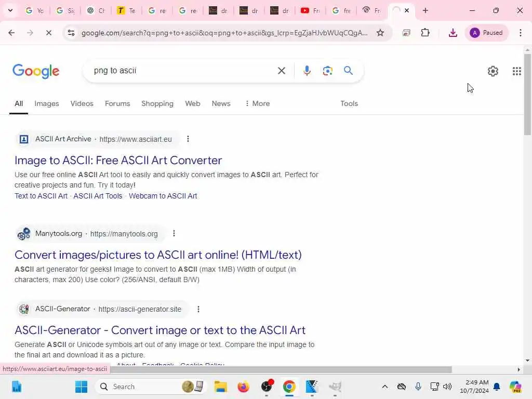The width and height of the screenshot is (532, 399).
Task: Open Chrome downloads icon
Action: 453,33
